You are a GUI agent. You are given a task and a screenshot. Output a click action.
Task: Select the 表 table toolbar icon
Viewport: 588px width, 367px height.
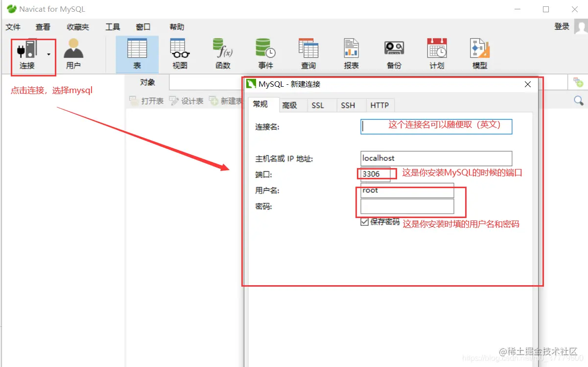137,54
